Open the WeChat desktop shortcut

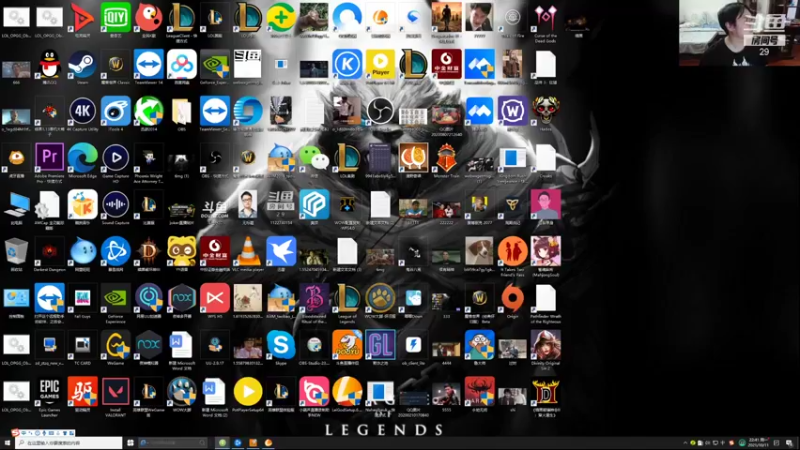[x=314, y=158]
